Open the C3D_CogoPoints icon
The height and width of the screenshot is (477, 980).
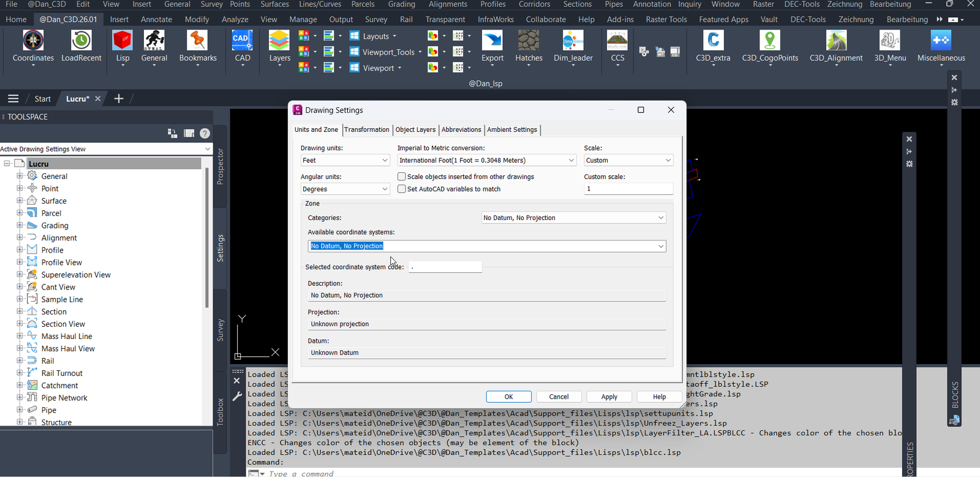tap(770, 41)
